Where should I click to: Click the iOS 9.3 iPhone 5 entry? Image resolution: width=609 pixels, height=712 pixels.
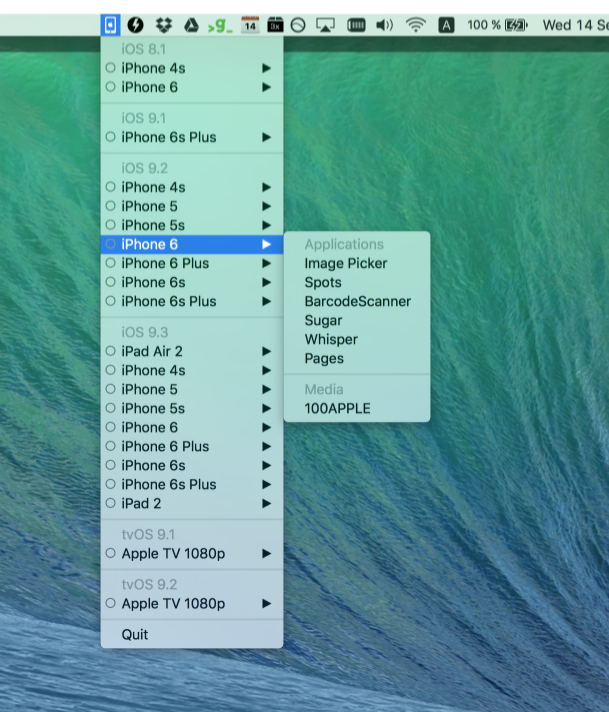[192, 389]
